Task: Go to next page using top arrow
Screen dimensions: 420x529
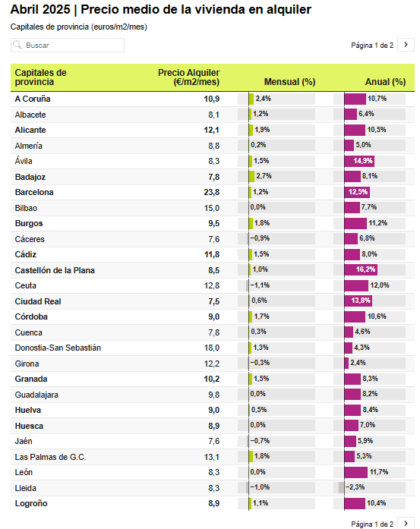Action: [x=406, y=45]
